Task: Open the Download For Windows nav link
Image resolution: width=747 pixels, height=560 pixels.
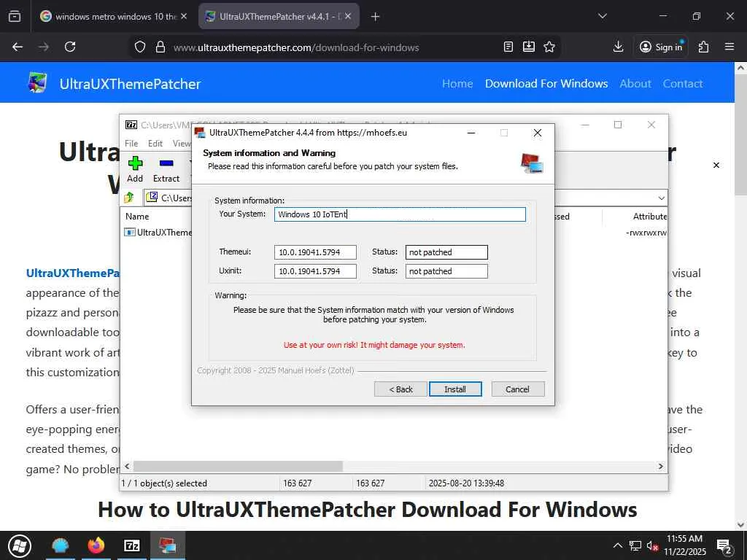Action: 546,83
